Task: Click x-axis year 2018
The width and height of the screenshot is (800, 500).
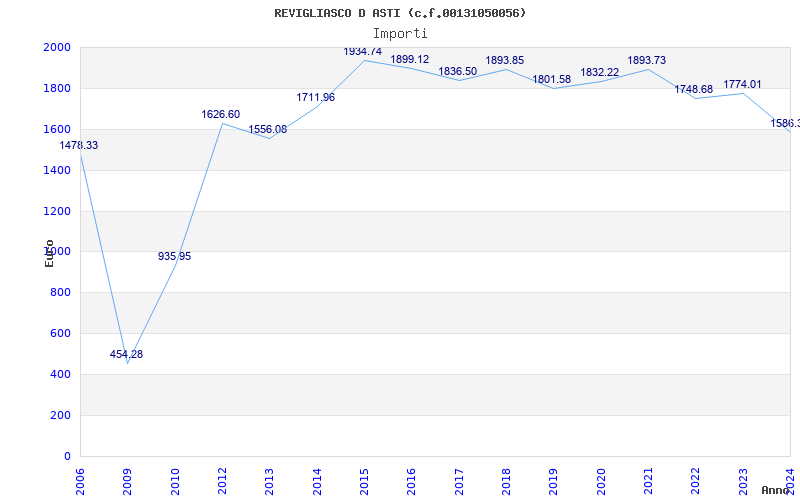Action: click(x=506, y=482)
